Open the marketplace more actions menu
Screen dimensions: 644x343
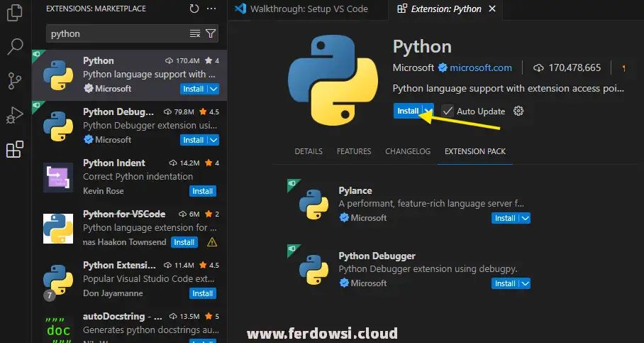click(211, 9)
